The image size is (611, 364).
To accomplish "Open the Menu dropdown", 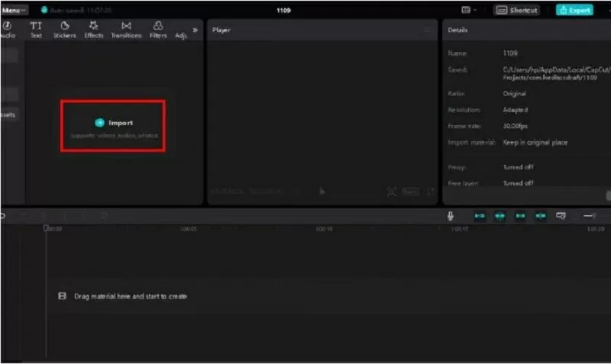I will [14, 10].
